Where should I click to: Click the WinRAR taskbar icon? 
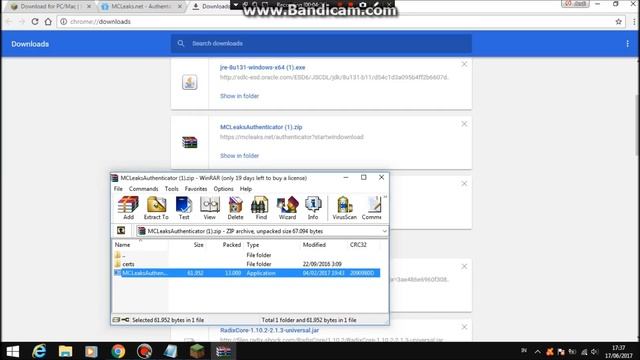pyautogui.click(x=223, y=351)
